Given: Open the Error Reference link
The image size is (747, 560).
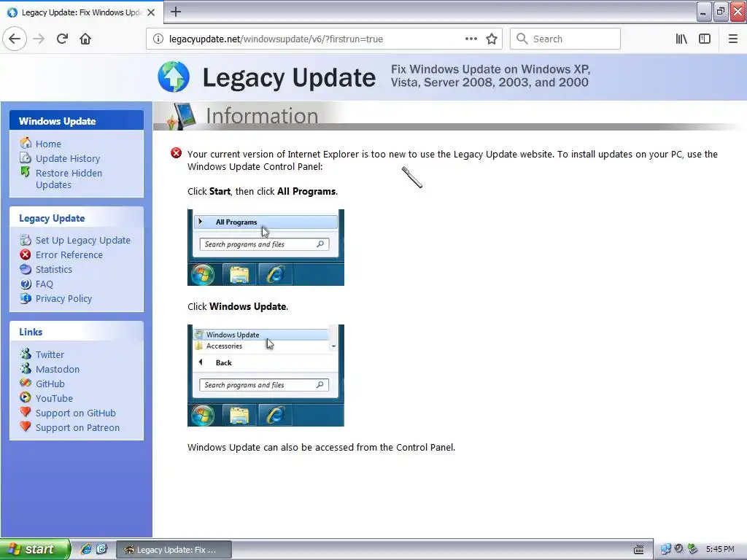Looking at the screenshot, I should 69,254.
